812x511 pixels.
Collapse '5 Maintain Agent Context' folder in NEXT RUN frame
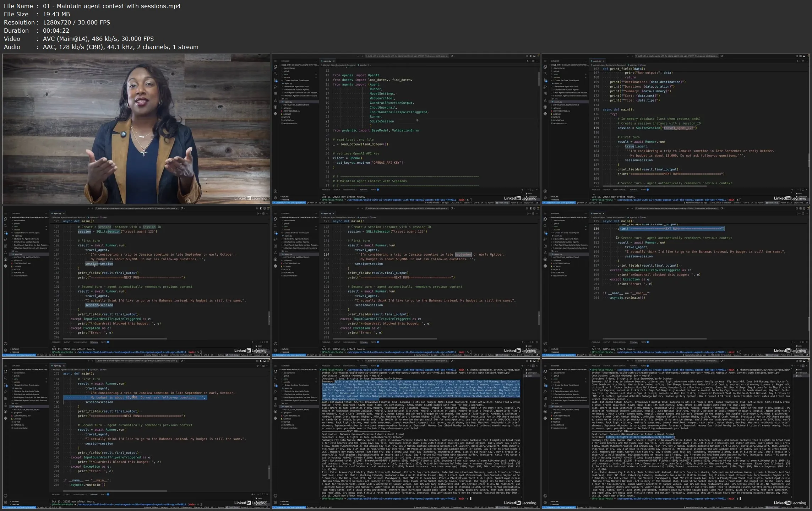[x=569, y=248]
